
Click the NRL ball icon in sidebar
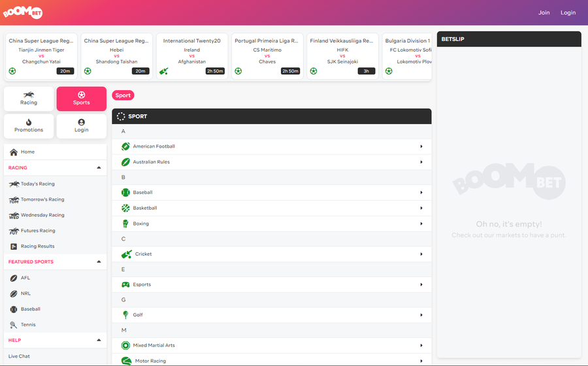[x=14, y=293]
